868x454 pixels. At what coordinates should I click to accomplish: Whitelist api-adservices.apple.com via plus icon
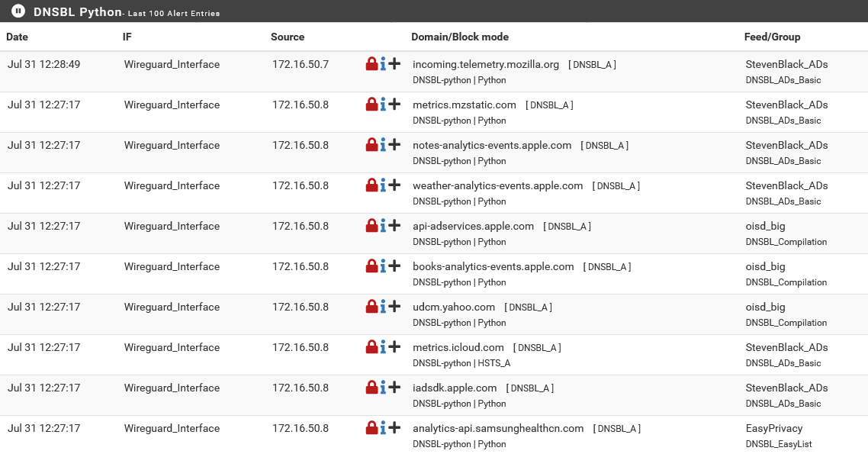[x=394, y=225]
